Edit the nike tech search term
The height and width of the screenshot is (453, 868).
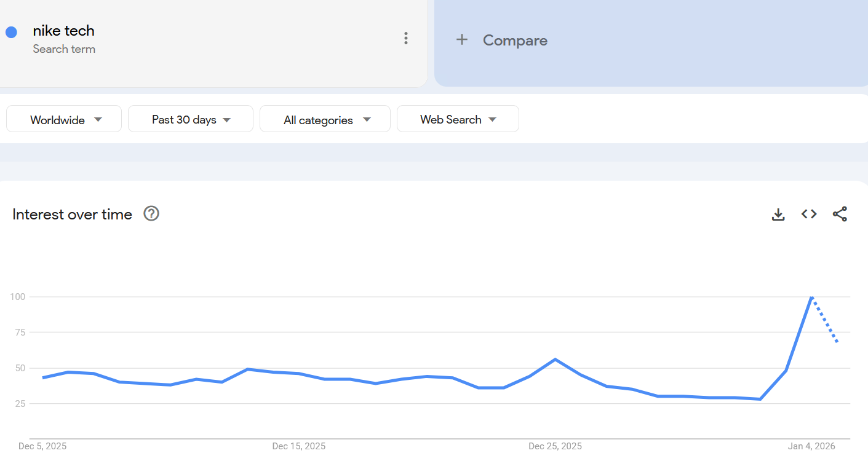pos(64,31)
